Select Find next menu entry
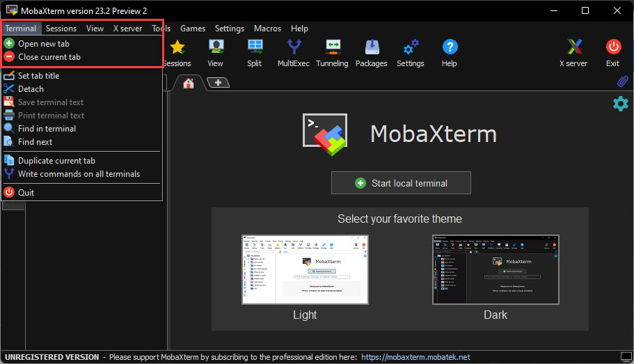The height and width of the screenshot is (364, 634). tap(82, 142)
